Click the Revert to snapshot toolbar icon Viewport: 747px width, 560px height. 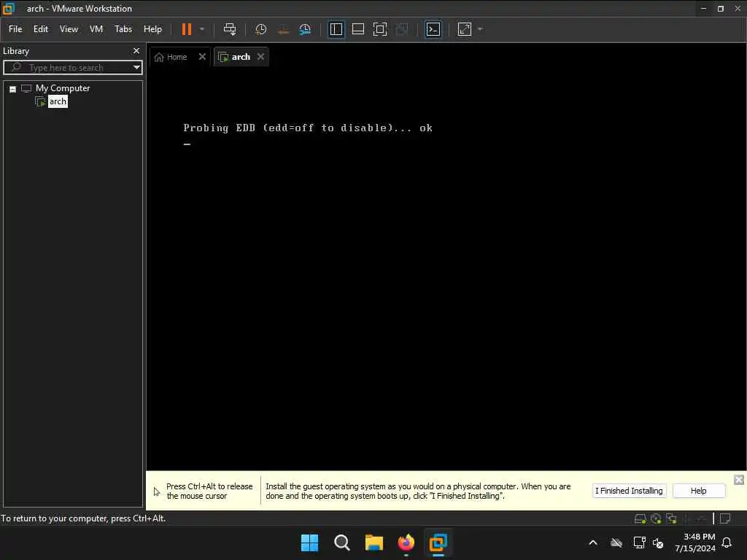(x=283, y=29)
